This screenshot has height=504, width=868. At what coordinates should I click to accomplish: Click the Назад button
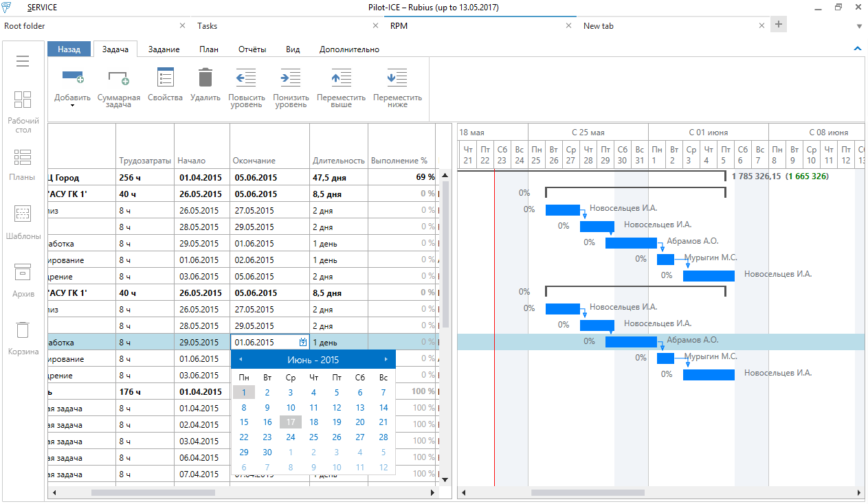(69, 49)
